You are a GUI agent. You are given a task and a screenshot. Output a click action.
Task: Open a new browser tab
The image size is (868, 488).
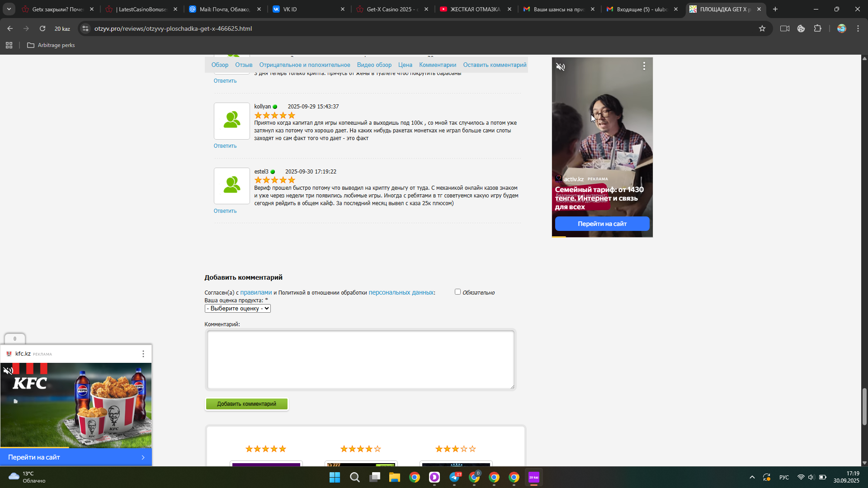click(x=775, y=9)
